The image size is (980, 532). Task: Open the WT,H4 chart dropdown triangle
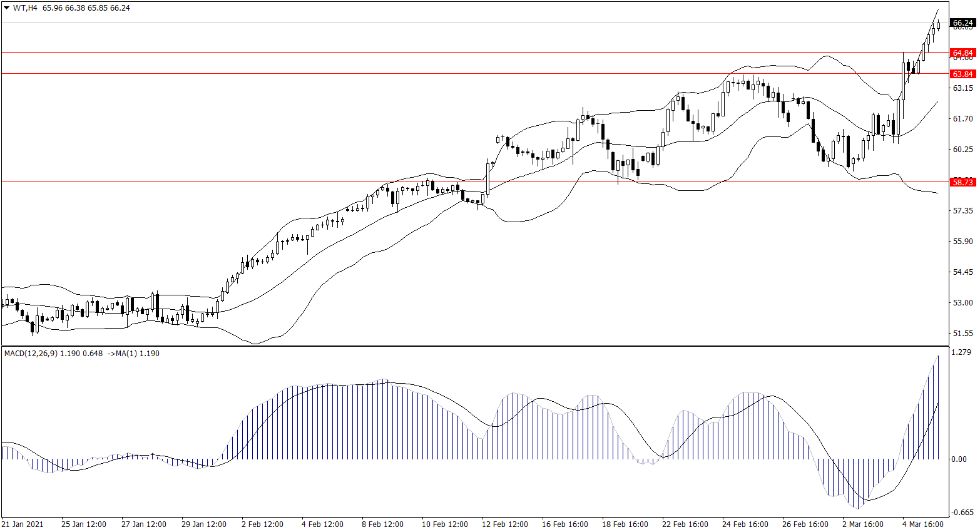coord(7,8)
